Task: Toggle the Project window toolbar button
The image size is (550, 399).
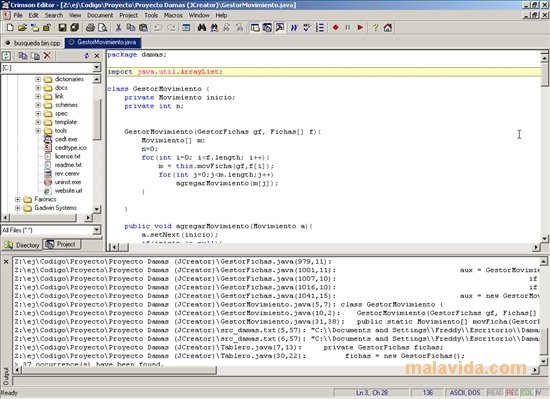Action: click(x=267, y=27)
